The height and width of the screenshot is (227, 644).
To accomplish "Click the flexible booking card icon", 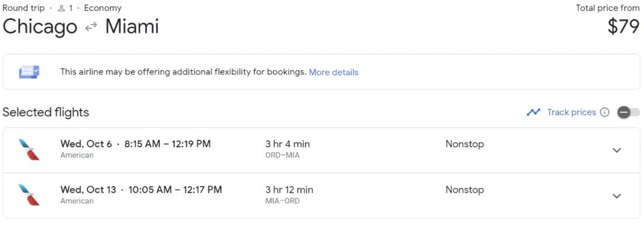I will (29, 73).
